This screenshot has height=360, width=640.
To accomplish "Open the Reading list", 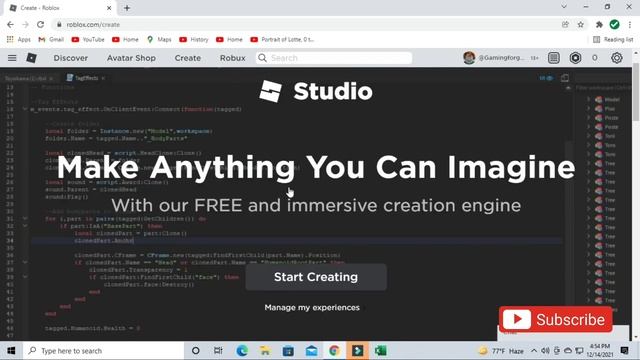I will click(x=613, y=40).
